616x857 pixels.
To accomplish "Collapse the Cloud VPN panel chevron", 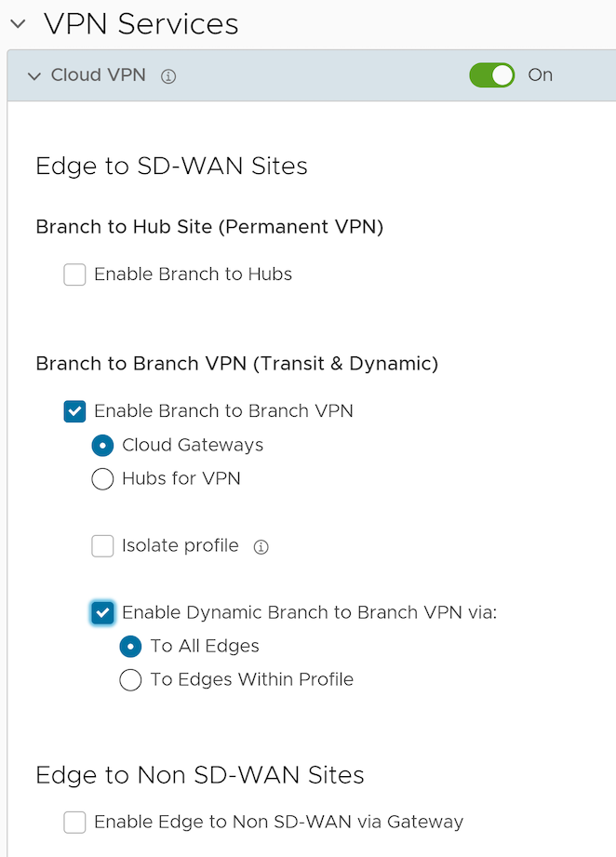I will tap(34, 76).
